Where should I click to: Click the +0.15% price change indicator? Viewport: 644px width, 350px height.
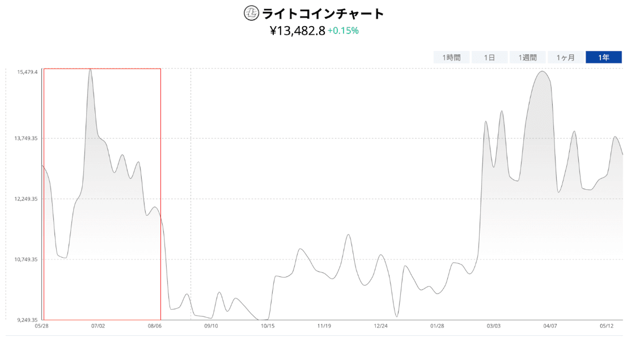(x=343, y=31)
